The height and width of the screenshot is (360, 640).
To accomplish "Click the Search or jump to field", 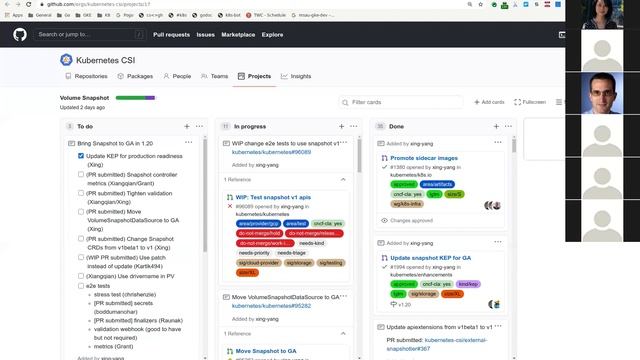I will [x=89, y=35].
